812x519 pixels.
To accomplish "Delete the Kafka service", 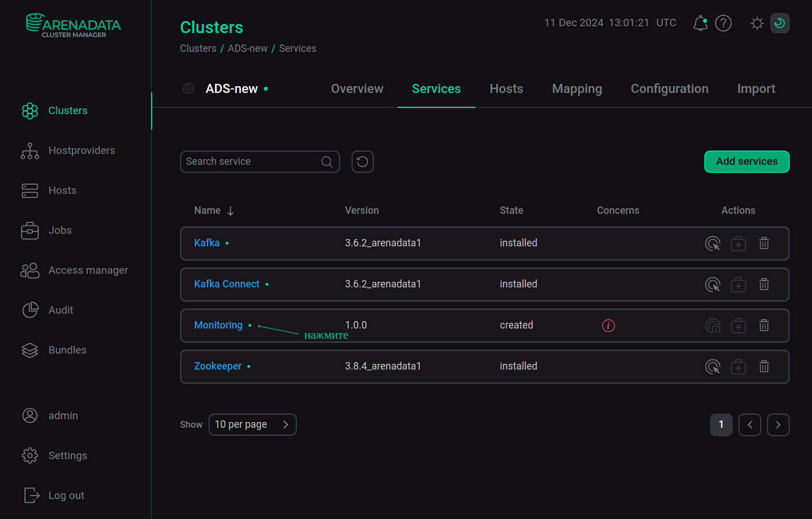I will [764, 244].
